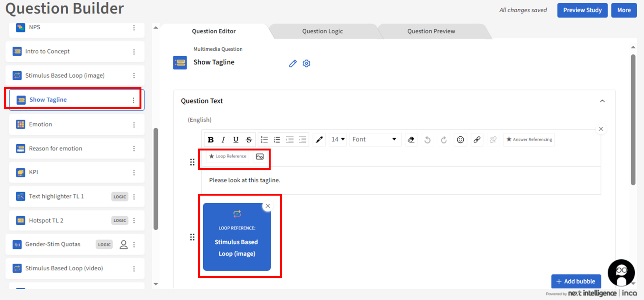Click the Bold formatting icon
644x300 pixels.
pyautogui.click(x=211, y=140)
